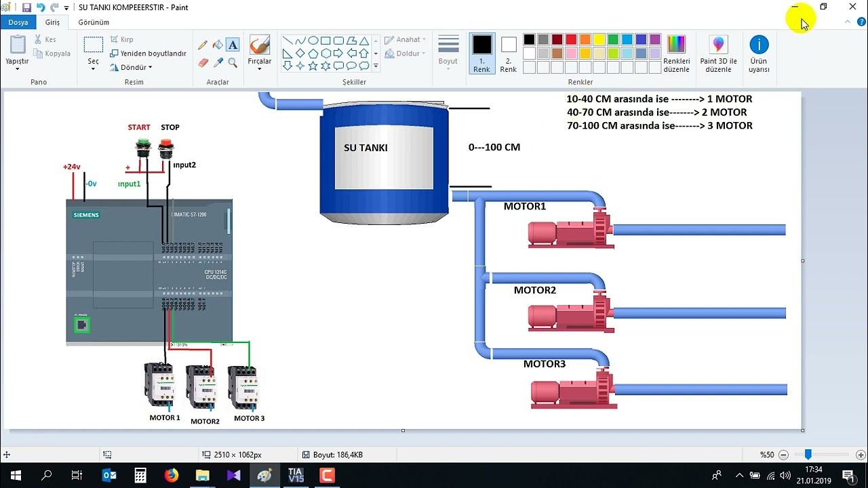
Task: Select the Eraser tool
Action: (203, 62)
